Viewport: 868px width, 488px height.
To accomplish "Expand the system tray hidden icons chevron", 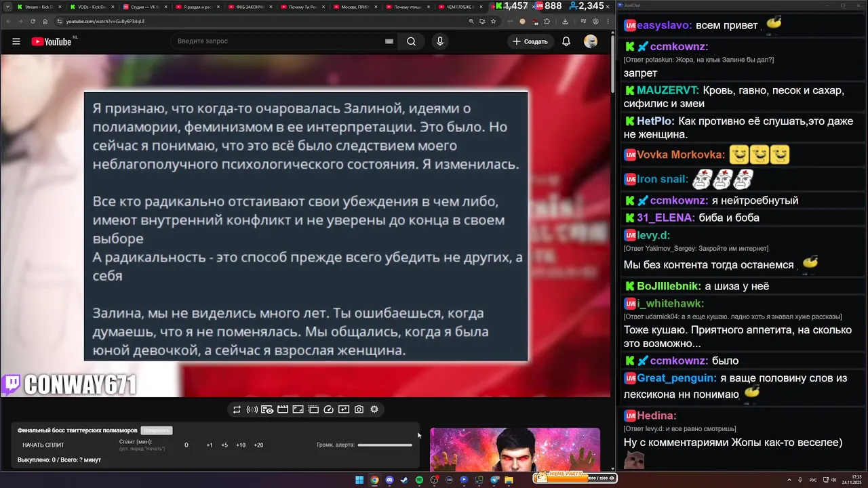I will click(x=790, y=480).
